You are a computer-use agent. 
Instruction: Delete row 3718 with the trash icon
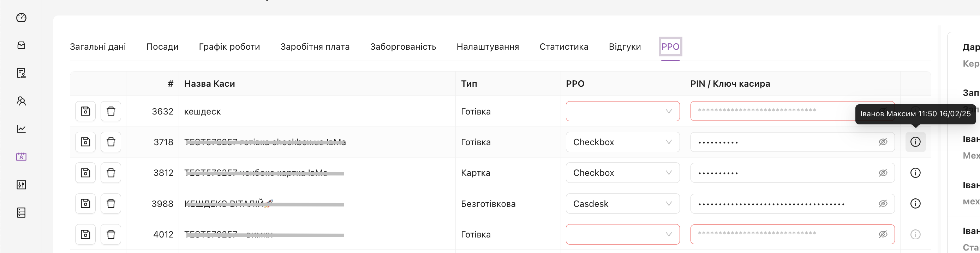pyautogui.click(x=111, y=142)
